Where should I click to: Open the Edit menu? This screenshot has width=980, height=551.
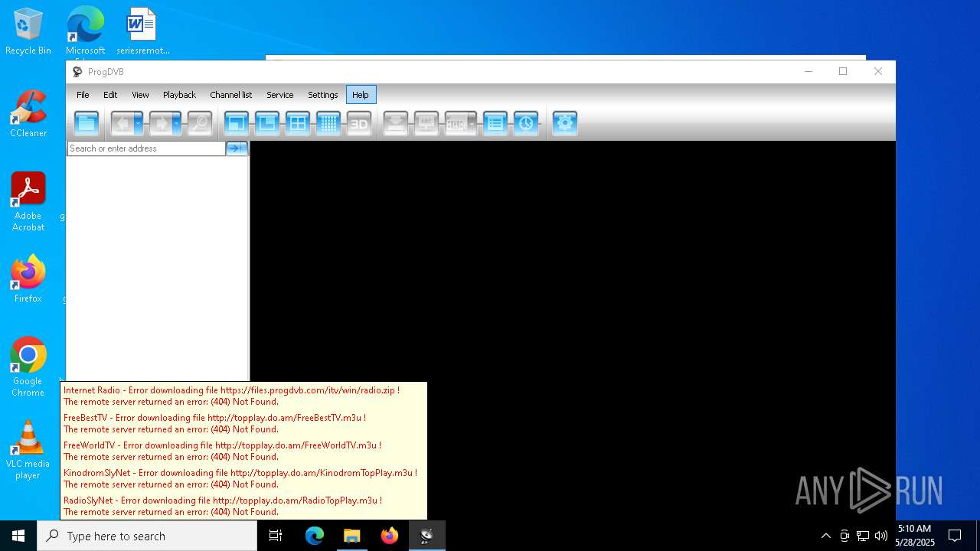(110, 95)
